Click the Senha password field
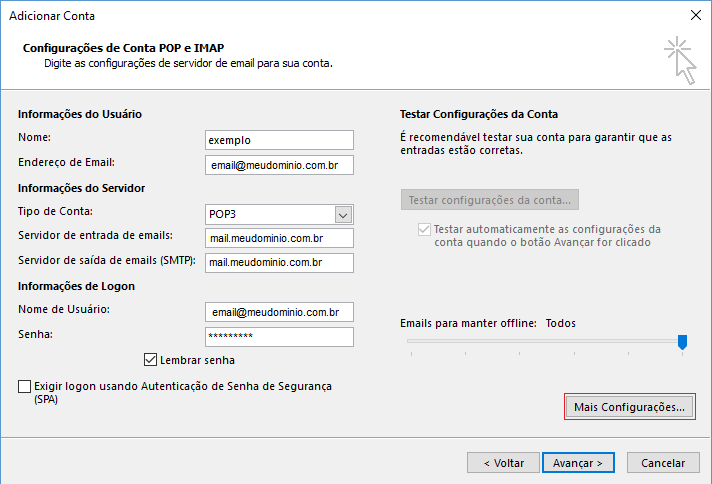 pyautogui.click(x=278, y=337)
